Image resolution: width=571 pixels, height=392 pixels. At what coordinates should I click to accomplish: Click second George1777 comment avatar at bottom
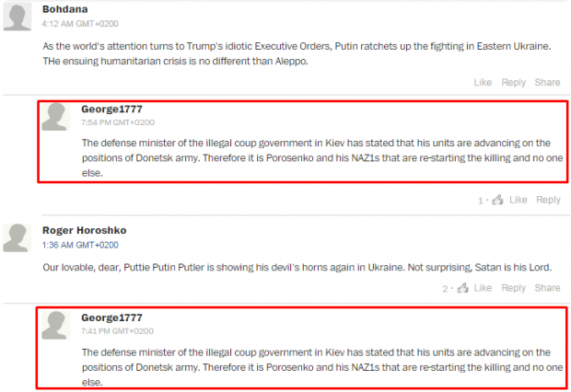click(x=55, y=325)
